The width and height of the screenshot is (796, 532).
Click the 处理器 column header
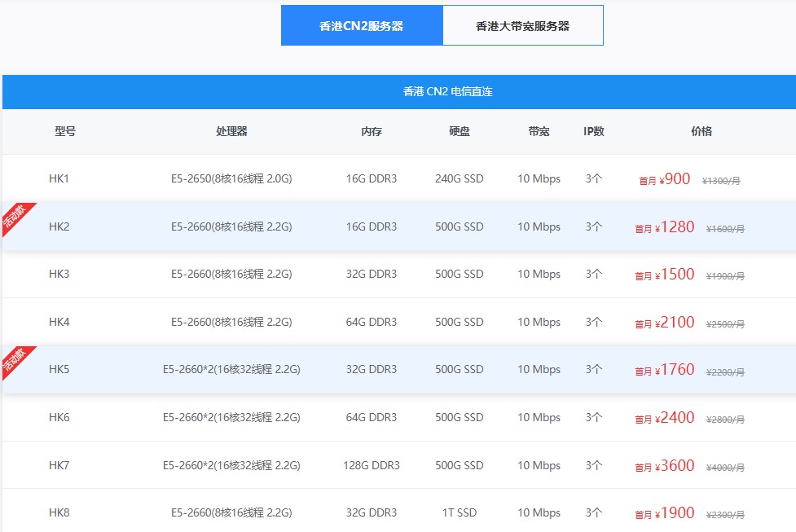click(231, 131)
